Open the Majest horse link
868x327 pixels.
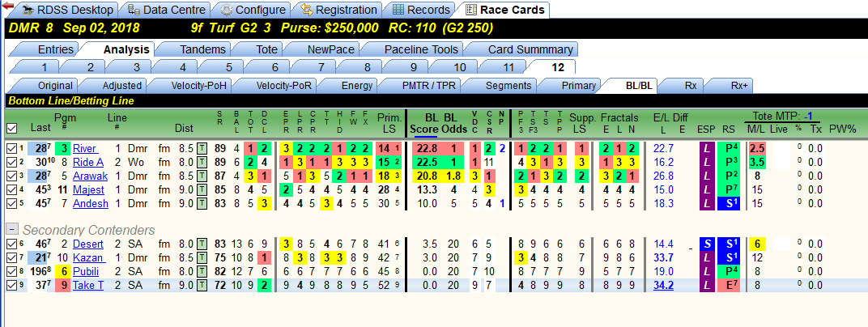[x=88, y=189]
